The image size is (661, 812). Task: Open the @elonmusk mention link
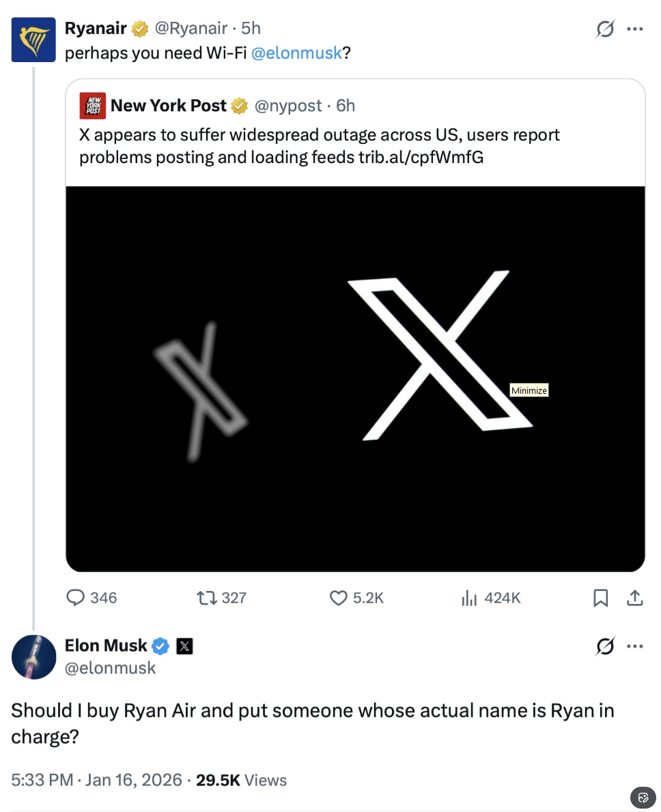click(x=297, y=53)
